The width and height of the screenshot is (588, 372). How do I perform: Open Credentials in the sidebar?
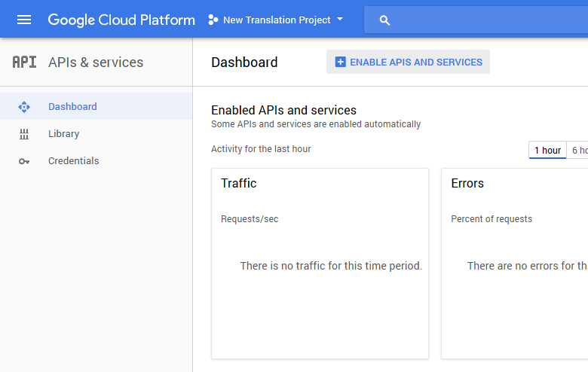click(96, 160)
